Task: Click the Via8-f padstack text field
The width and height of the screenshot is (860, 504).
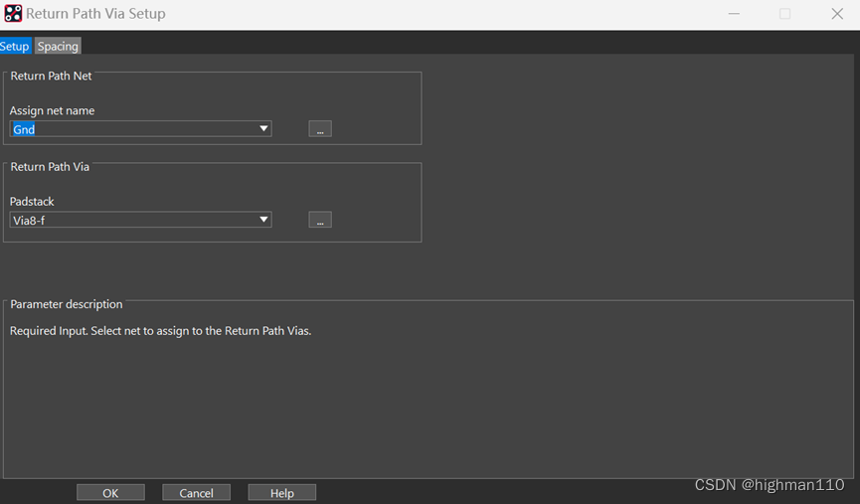Action: pos(129,221)
